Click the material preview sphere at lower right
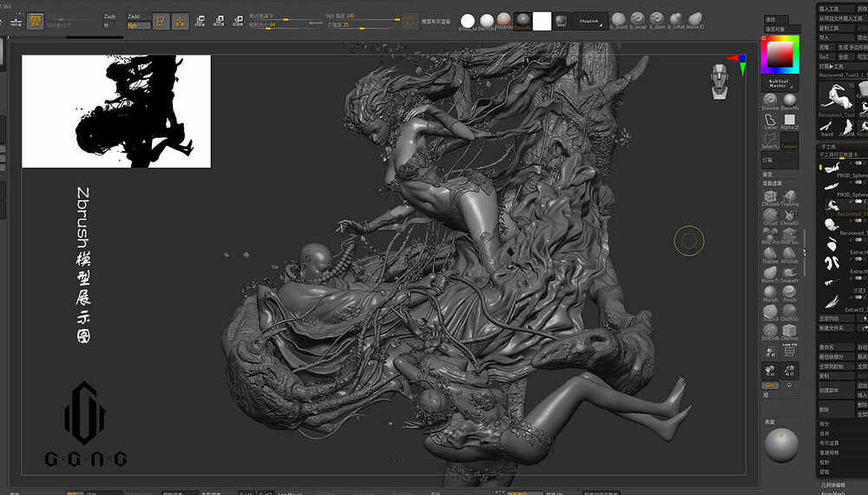The width and height of the screenshot is (868, 495). click(781, 445)
